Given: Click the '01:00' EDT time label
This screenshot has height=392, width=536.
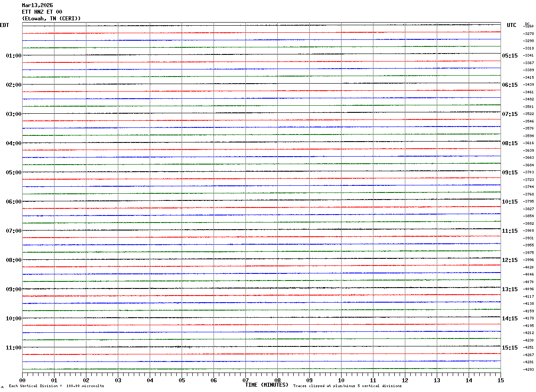Looking at the screenshot, I should (x=14, y=56).
